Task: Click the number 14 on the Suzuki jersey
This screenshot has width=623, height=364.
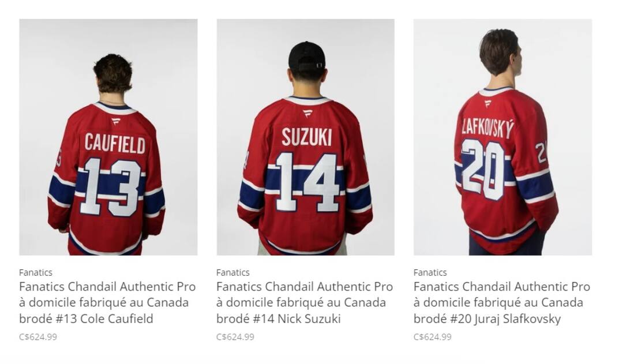Action: 306,182
